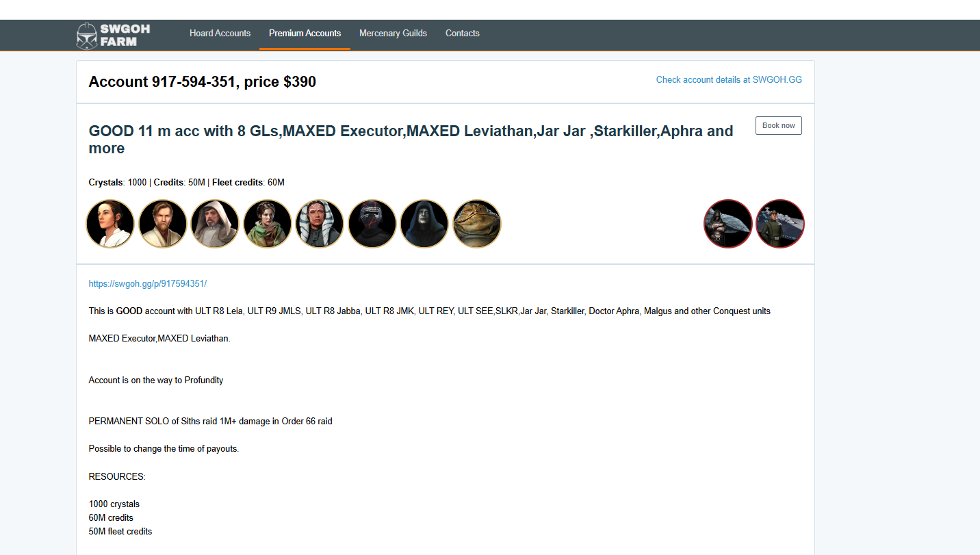Open the Hoard Accounts menu item
Viewport: 980px width, 555px height.
[x=220, y=33]
